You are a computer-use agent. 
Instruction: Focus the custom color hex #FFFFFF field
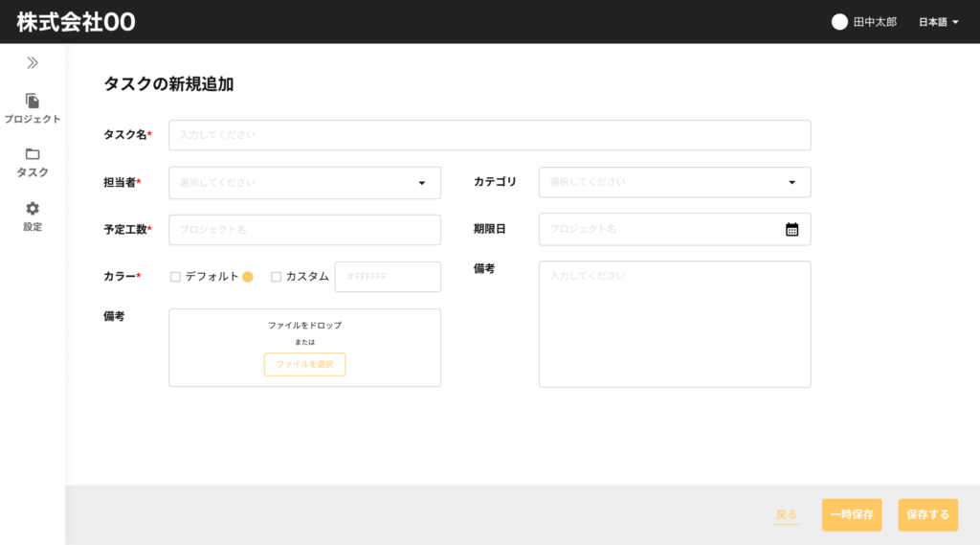point(388,277)
